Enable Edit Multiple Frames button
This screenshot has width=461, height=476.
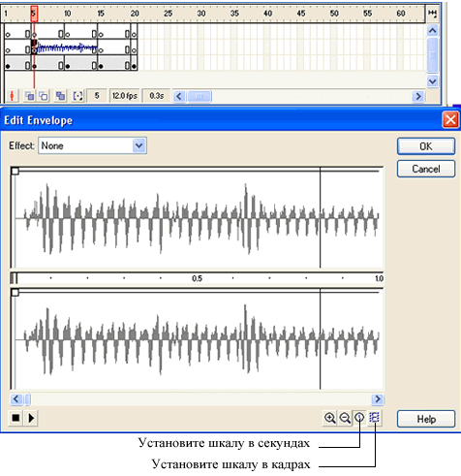[x=60, y=96]
